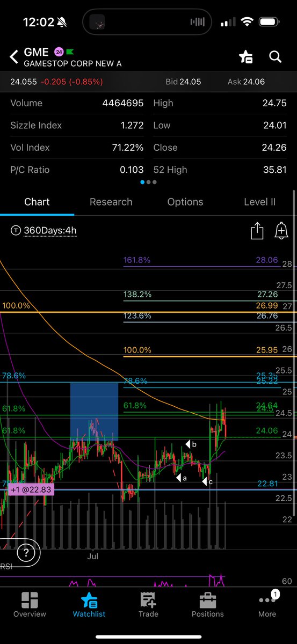Tap the Ask 24.06 price
Image resolution: width=297 pixels, height=644 pixels.
pos(245,82)
